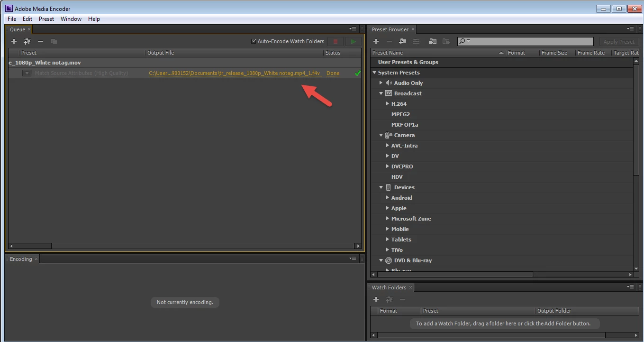This screenshot has width=644, height=342.
Task: Collapse the System Presets group
Action: tap(374, 73)
